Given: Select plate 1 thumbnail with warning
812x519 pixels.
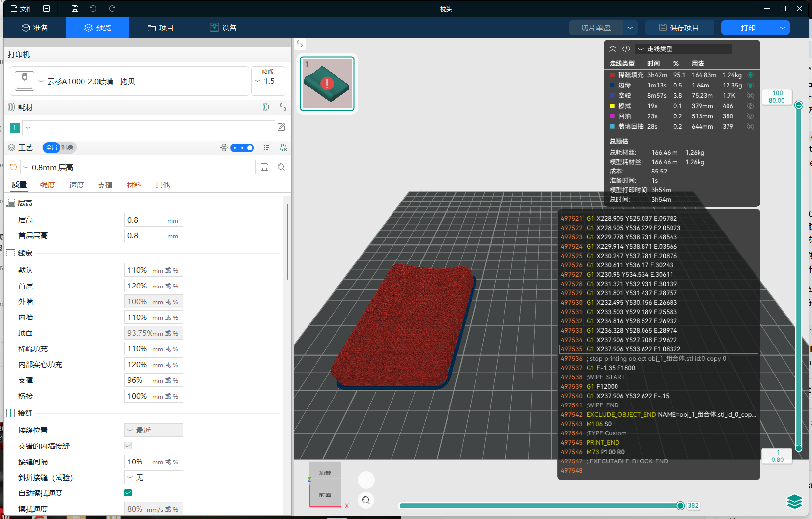Looking at the screenshot, I should click(327, 84).
